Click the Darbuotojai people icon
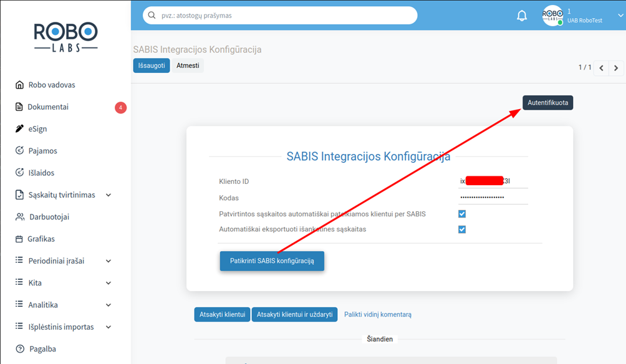This screenshot has height=364, width=626. (x=20, y=217)
